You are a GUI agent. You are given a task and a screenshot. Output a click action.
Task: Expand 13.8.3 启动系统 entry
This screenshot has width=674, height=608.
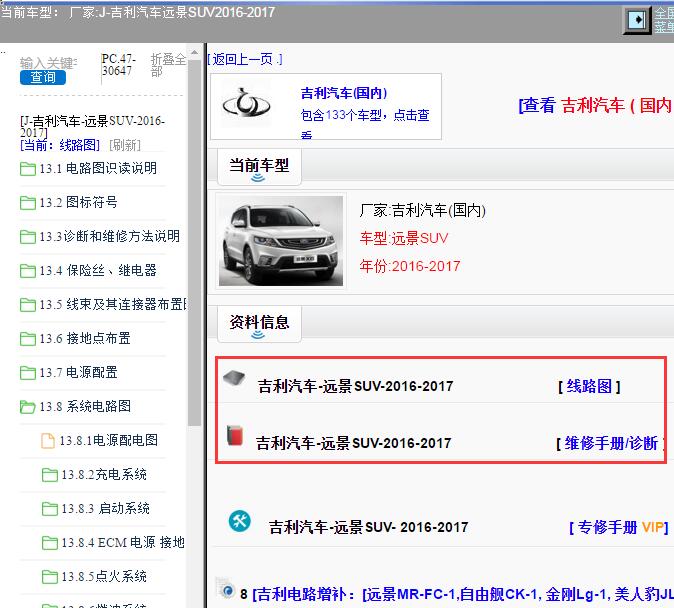click(x=105, y=508)
